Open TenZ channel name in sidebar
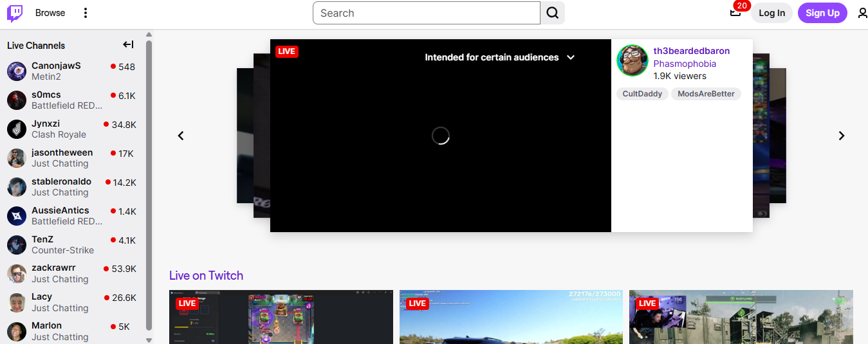Viewport: 868px width, 344px height. [x=42, y=239]
